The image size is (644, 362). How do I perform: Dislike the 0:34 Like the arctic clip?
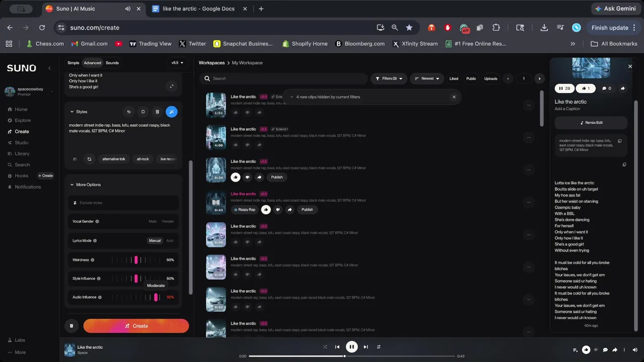[247, 177]
